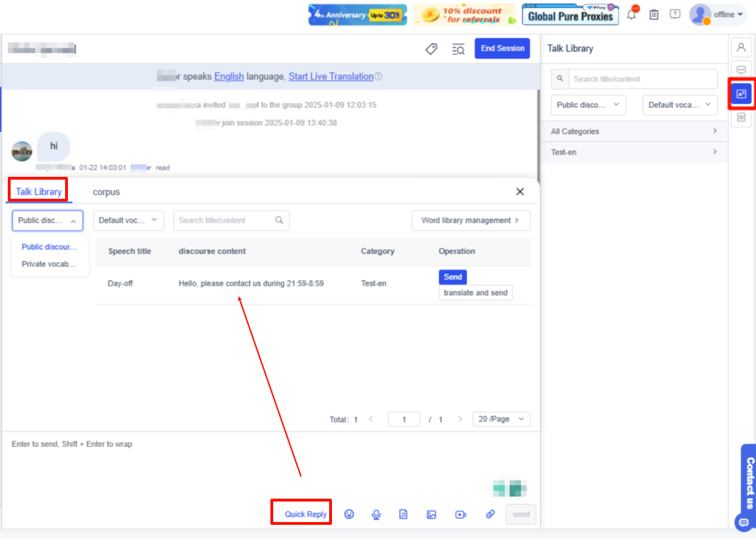The image size is (756, 539).
Task: Click the audio file attachment icon
Action: [x=403, y=514]
